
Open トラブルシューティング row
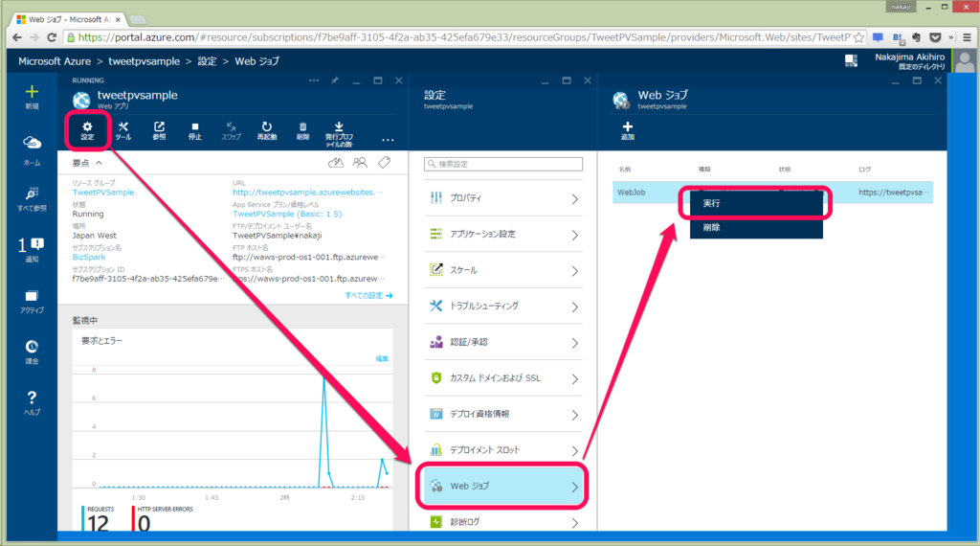(x=503, y=307)
